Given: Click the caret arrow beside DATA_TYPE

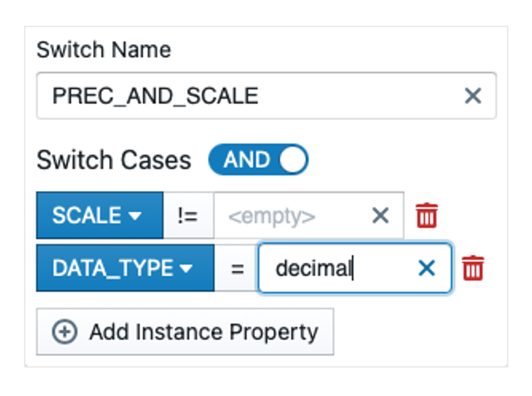Looking at the screenshot, I should coord(186,268).
